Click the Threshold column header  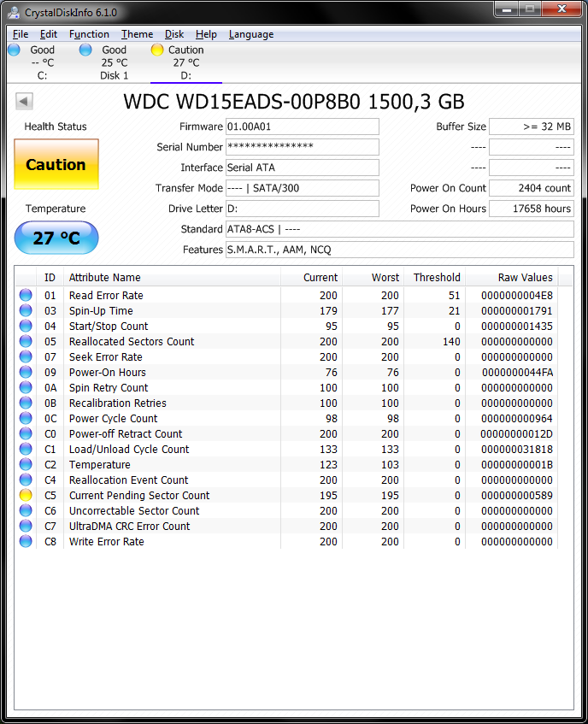tap(435, 278)
